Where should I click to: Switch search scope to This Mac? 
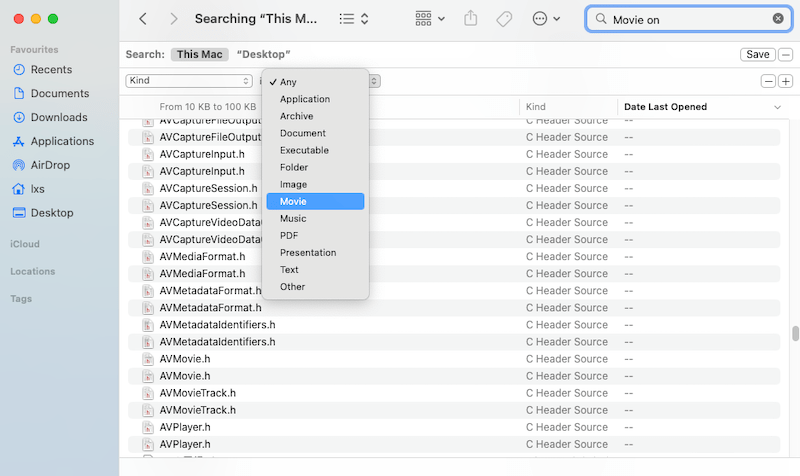tap(199, 54)
